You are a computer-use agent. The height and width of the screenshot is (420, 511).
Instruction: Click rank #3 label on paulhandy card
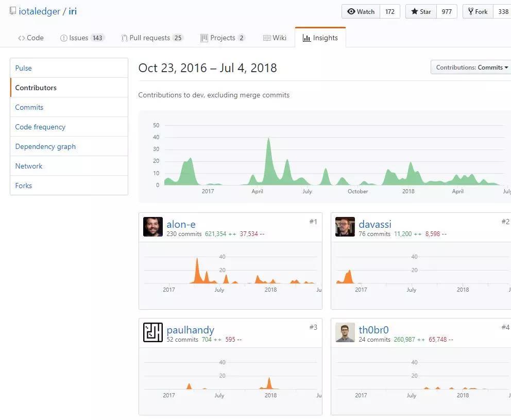313,327
